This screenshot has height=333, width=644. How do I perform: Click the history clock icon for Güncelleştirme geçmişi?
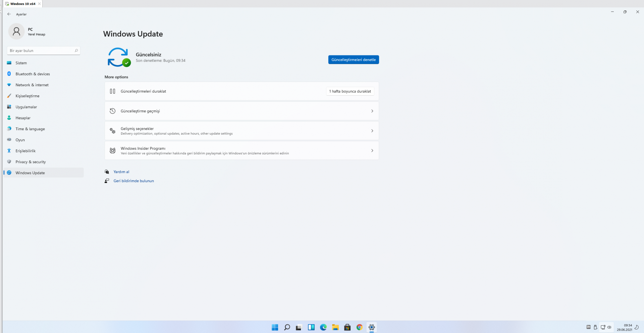click(113, 111)
